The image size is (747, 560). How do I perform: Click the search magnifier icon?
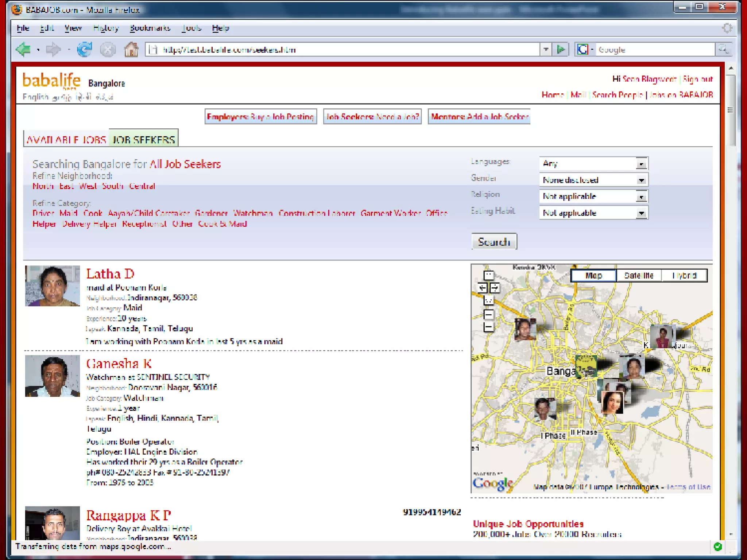[723, 49]
